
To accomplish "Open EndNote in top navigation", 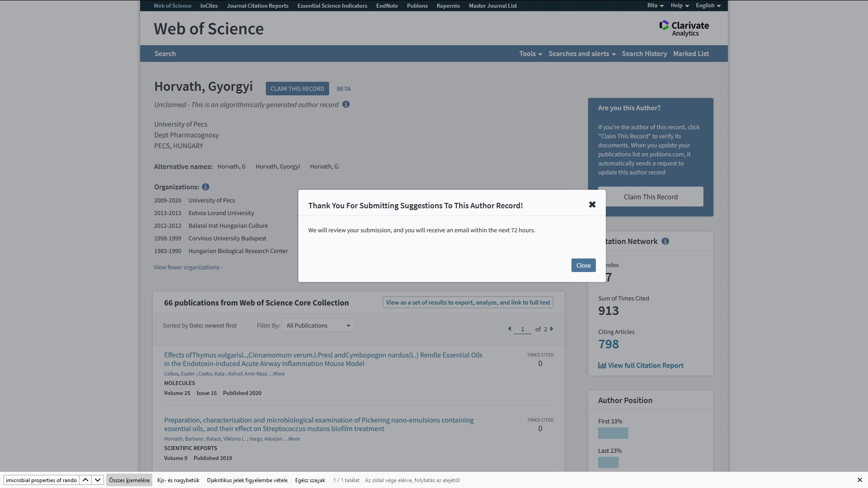I will [x=387, y=5].
